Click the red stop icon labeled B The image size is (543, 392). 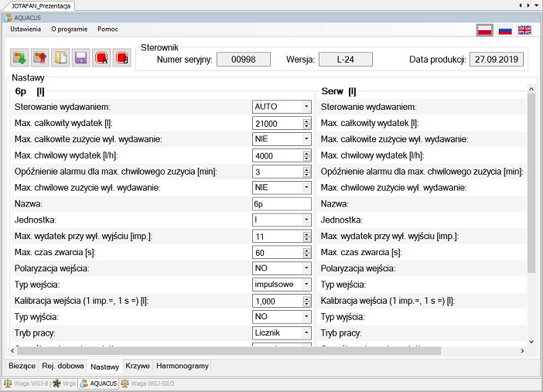click(122, 57)
